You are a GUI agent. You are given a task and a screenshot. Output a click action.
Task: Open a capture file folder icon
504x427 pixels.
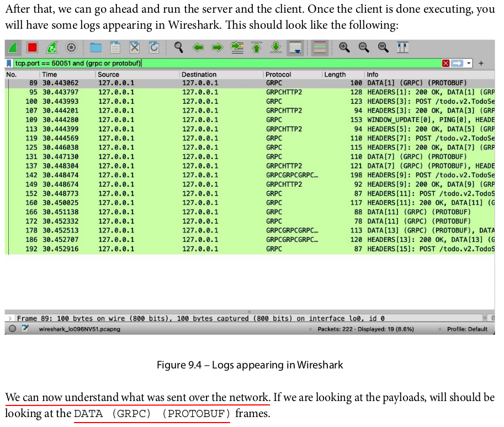[96, 48]
